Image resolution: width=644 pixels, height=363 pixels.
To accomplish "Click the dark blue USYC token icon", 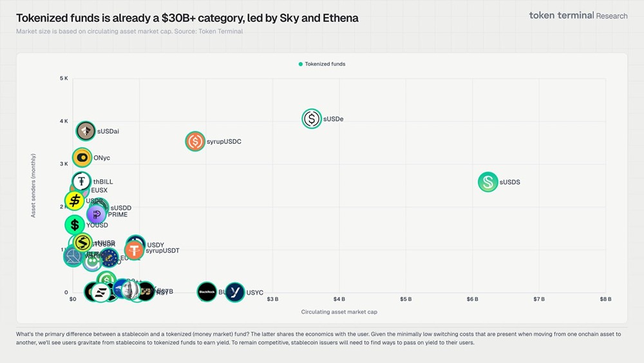I will click(235, 292).
